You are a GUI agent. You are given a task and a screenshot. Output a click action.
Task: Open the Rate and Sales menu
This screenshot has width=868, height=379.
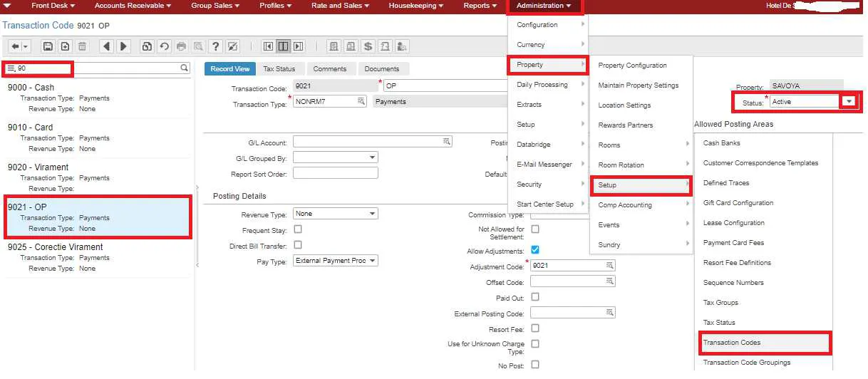pyautogui.click(x=341, y=6)
